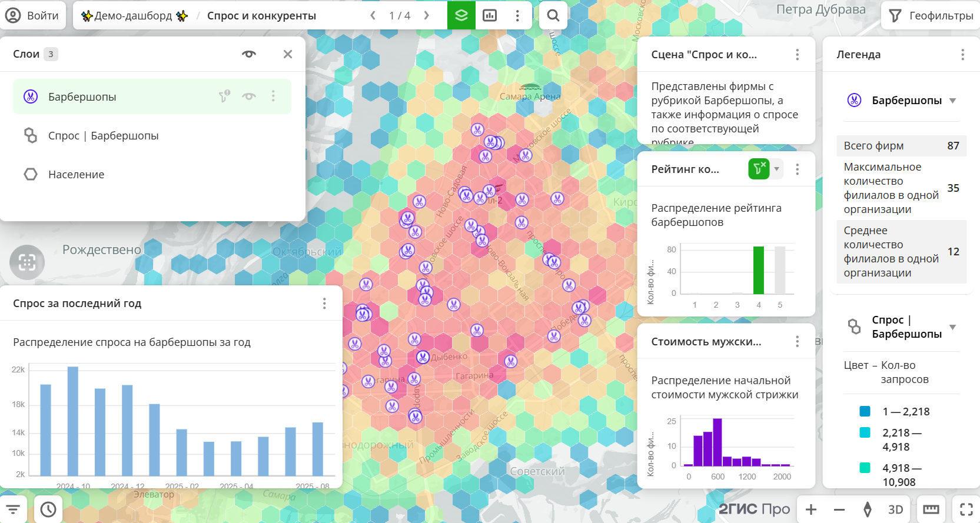Toggle visibility of all layers
Screen dimensions: 980x523
pyautogui.click(x=249, y=54)
